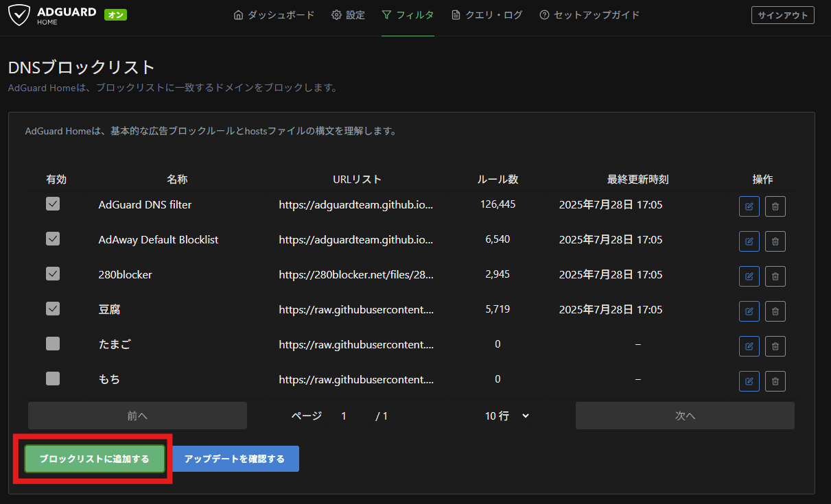Click the 6,540 rule count
The height and width of the screenshot is (504, 831).
[498, 239]
